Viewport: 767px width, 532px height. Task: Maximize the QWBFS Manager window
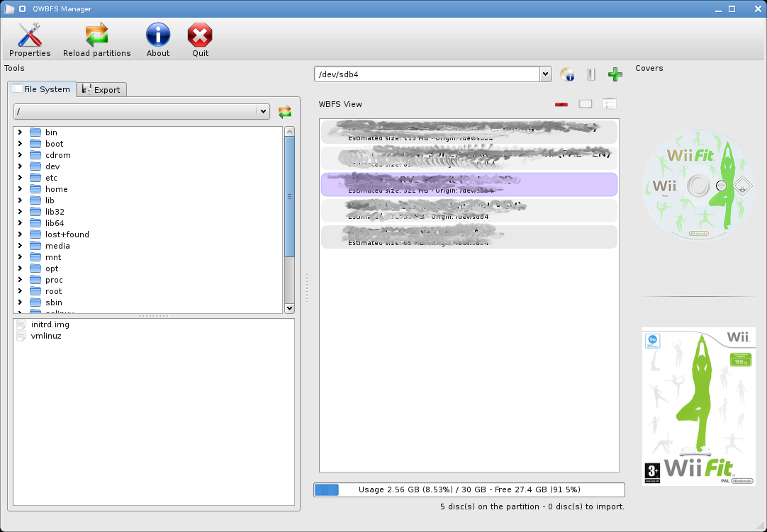pos(732,9)
